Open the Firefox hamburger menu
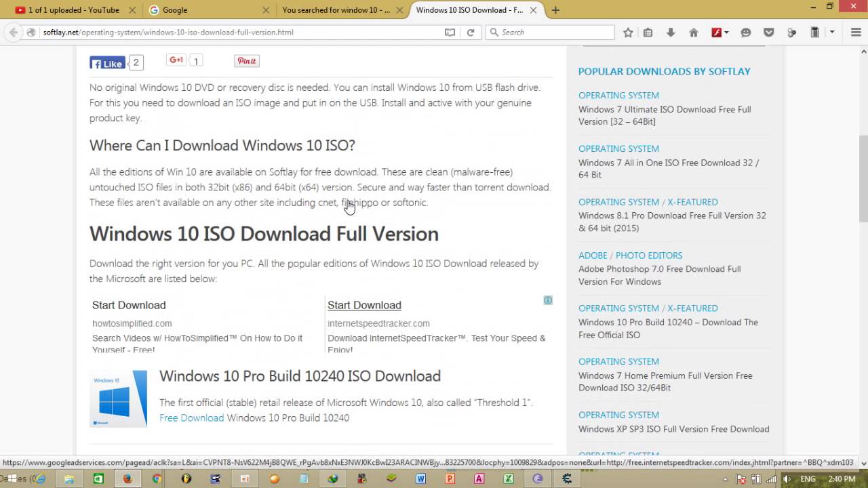This screenshot has height=488, width=868. 855,32
